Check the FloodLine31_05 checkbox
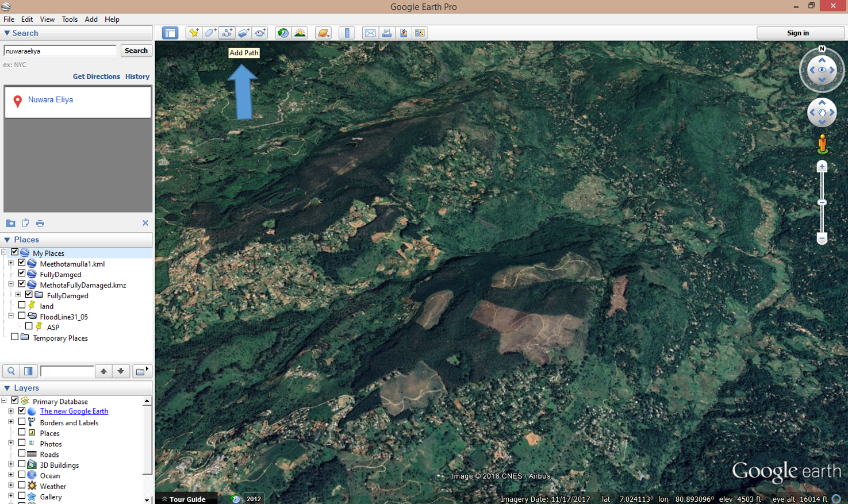 (22, 316)
